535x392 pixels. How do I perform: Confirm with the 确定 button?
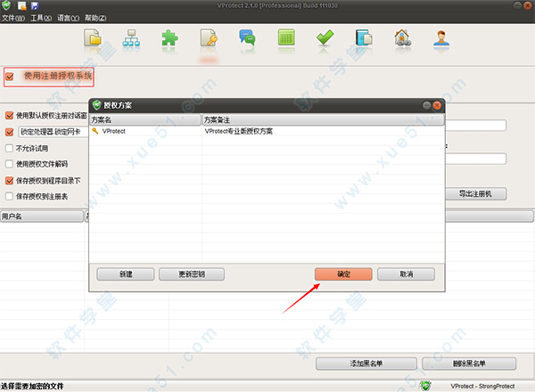tap(343, 274)
